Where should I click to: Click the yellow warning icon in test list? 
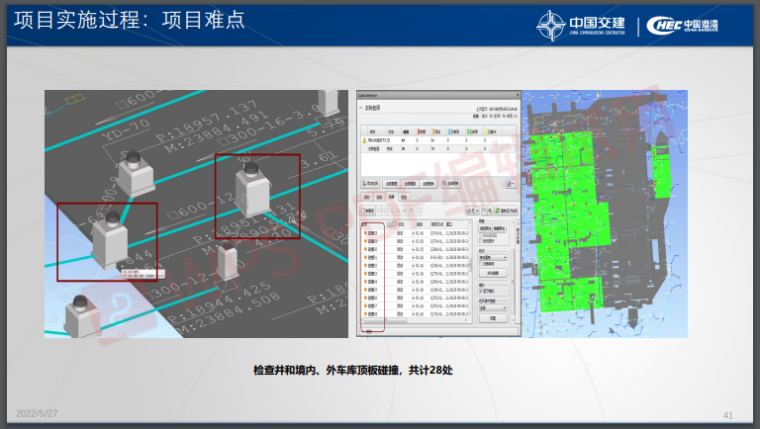[363, 140]
